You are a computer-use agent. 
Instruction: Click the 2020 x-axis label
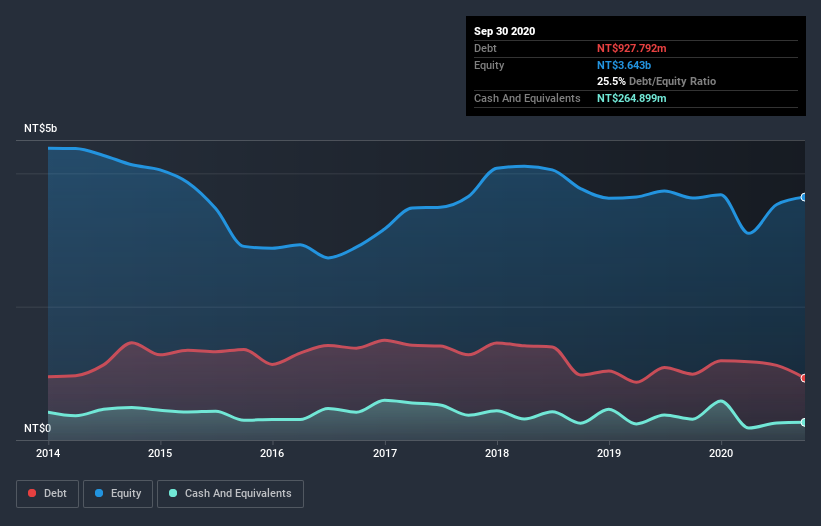pos(721,453)
